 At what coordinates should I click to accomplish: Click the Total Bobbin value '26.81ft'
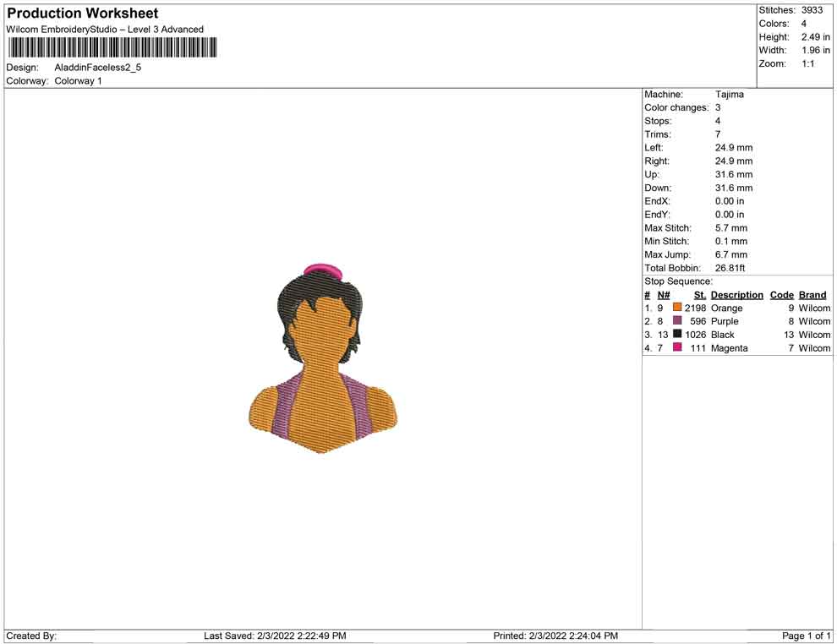(x=730, y=268)
